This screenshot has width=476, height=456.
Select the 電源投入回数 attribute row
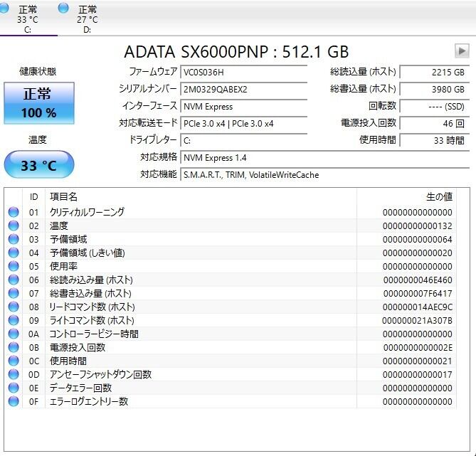click(x=230, y=347)
